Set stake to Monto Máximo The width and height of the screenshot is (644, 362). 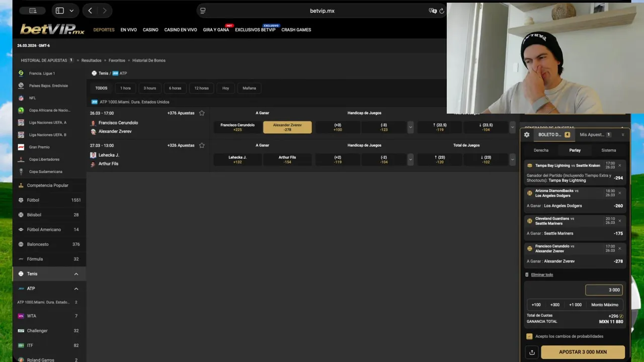[605, 305]
